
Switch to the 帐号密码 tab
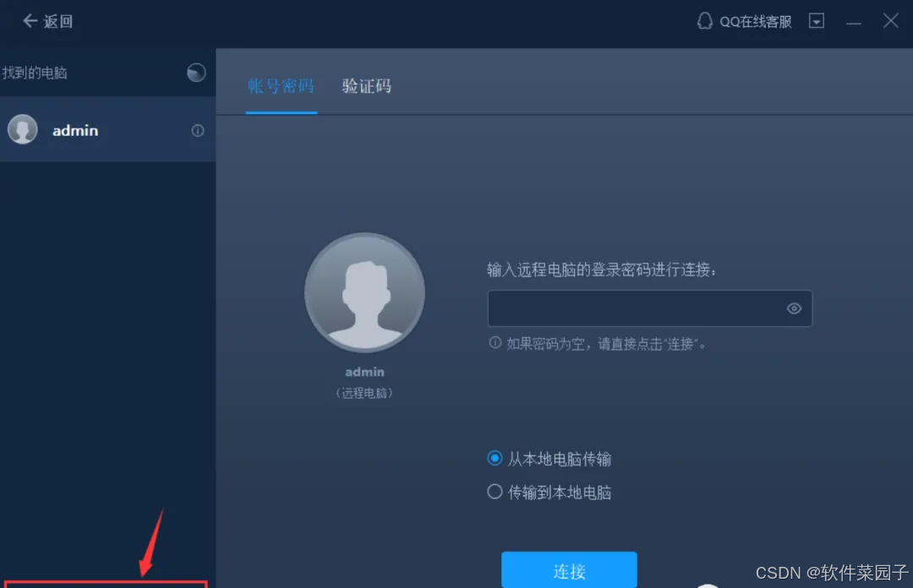pyautogui.click(x=282, y=86)
